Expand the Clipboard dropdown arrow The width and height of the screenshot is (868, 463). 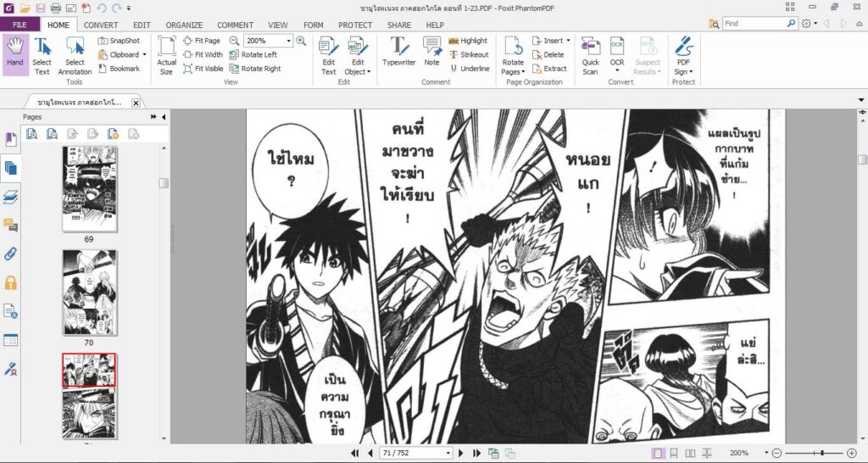pyautogui.click(x=144, y=54)
